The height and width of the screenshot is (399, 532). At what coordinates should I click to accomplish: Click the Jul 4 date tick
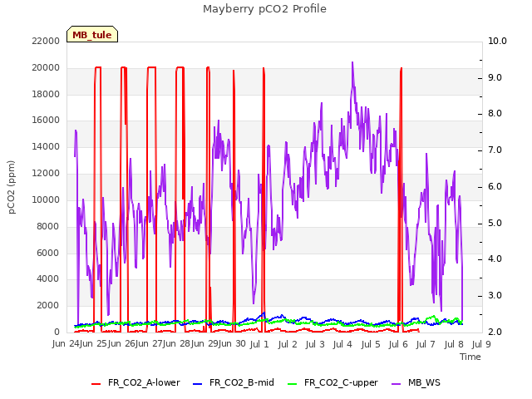(342, 344)
